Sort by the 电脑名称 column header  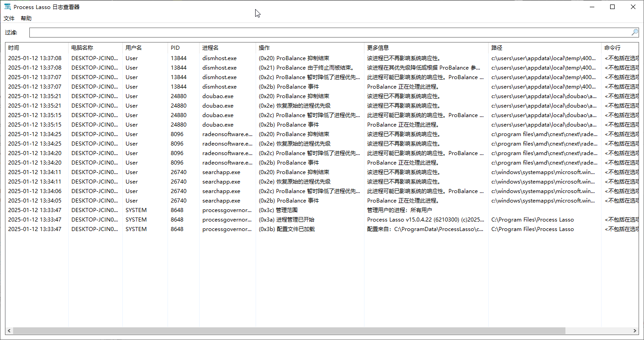(x=95, y=47)
